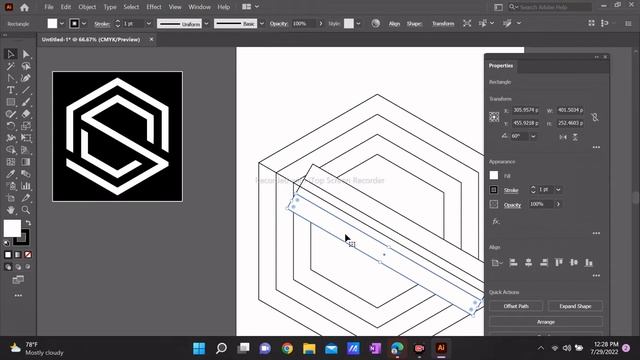Select the Type tool
The height and width of the screenshot is (360, 640).
coord(11,90)
